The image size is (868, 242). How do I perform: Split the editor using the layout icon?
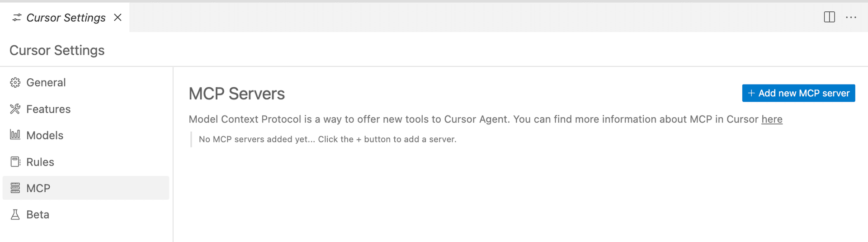[x=829, y=17]
